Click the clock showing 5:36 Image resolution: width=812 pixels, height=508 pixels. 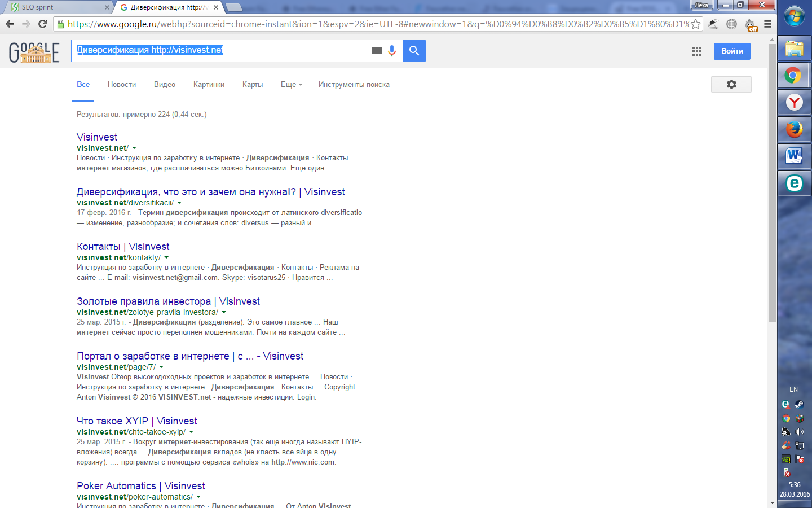(x=795, y=485)
